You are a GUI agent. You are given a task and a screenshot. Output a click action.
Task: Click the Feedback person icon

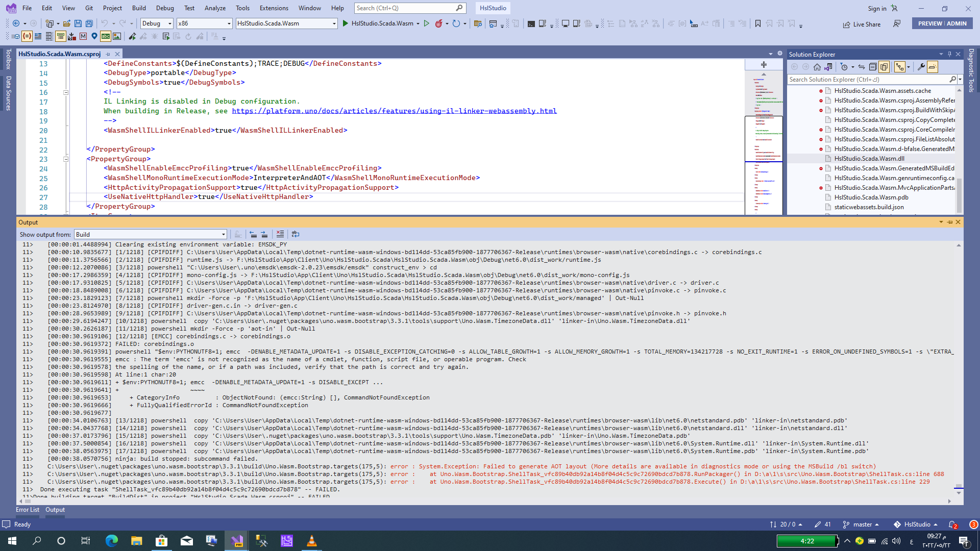[x=897, y=23]
